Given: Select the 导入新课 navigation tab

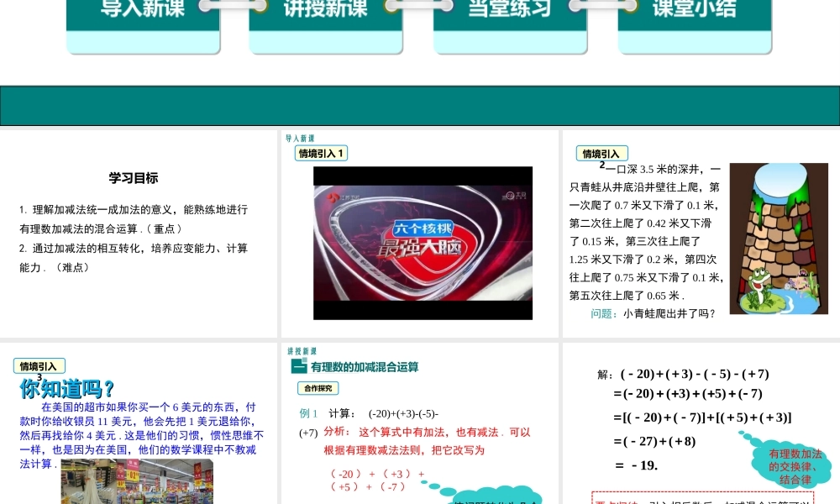Looking at the screenshot, I should coord(143,26).
